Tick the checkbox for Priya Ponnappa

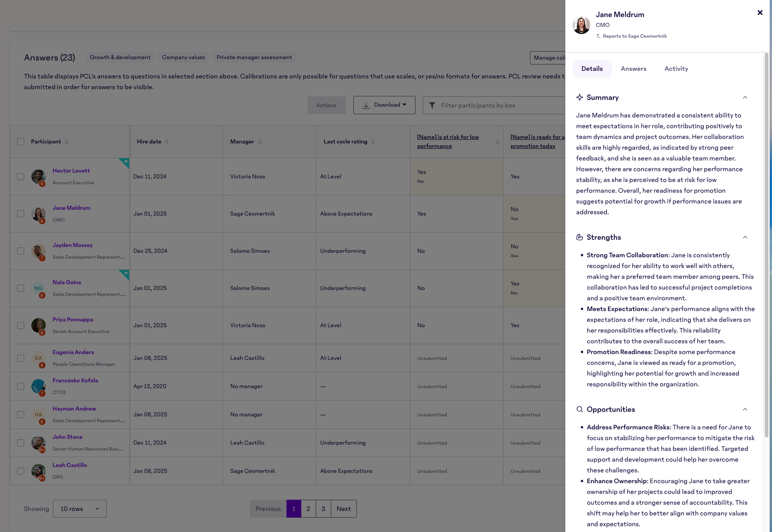click(x=21, y=325)
